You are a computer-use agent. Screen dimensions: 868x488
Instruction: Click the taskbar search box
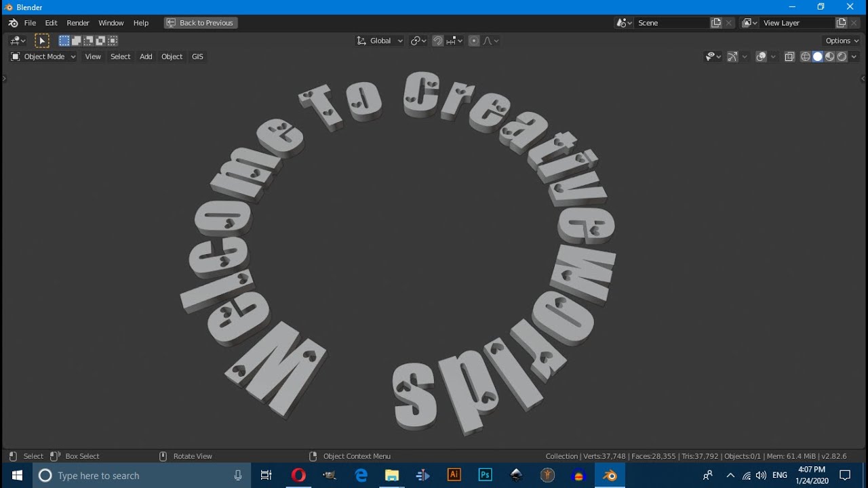pyautogui.click(x=142, y=476)
